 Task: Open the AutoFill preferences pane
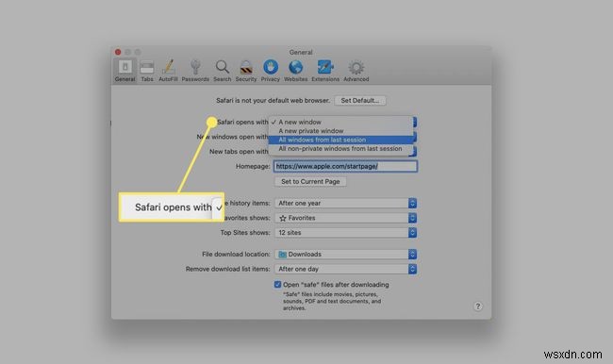(x=168, y=71)
